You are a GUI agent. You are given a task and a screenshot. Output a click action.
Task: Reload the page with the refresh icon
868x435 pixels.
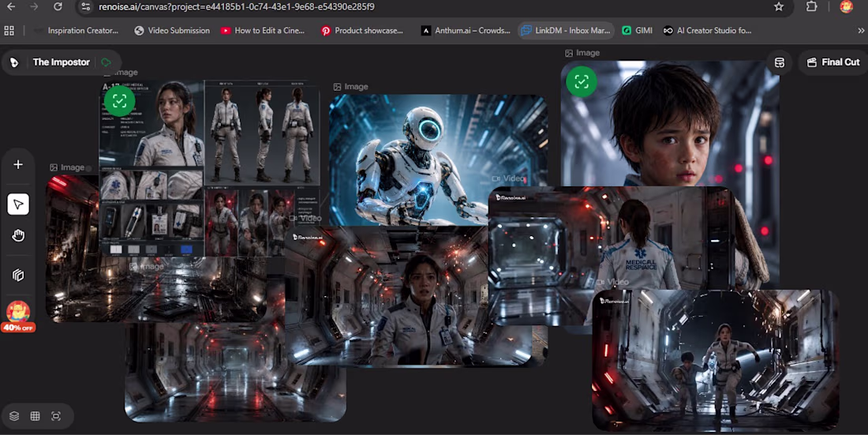58,6
